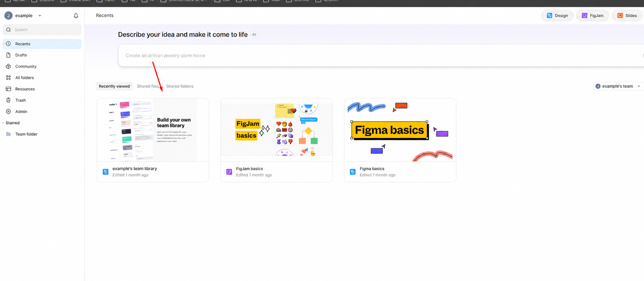This screenshot has height=281, width=644.
Task: Click the Trash bin icon
Action: [x=8, y=100]
